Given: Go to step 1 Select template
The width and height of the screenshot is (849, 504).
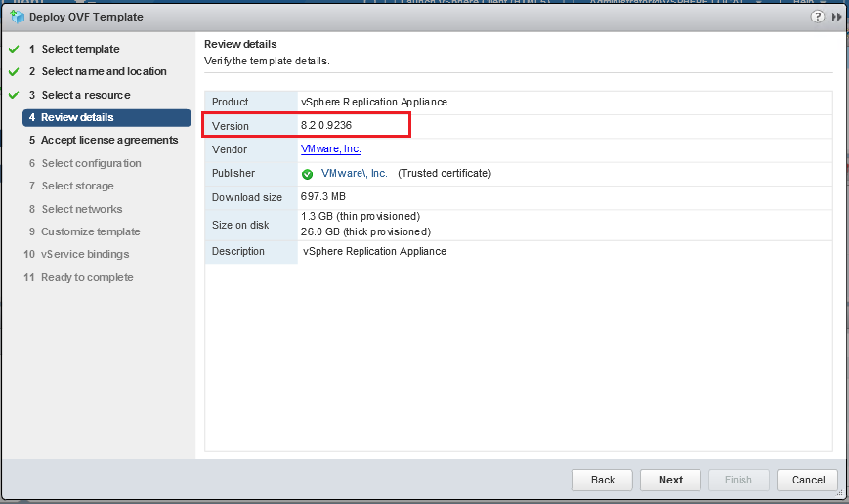Looking at the screenshot, I should pyautogui.click(x=80, y=49).
